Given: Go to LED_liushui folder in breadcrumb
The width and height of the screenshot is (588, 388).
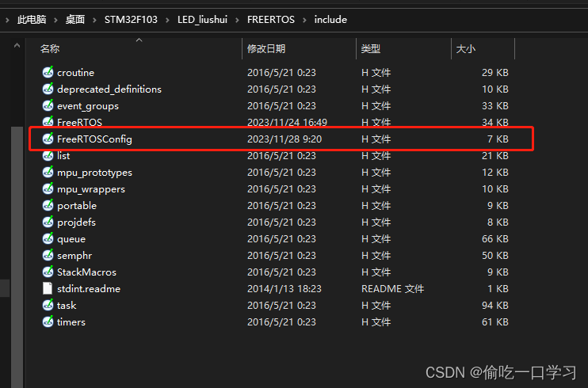Looking at the screenshot, I should point(203,20).
